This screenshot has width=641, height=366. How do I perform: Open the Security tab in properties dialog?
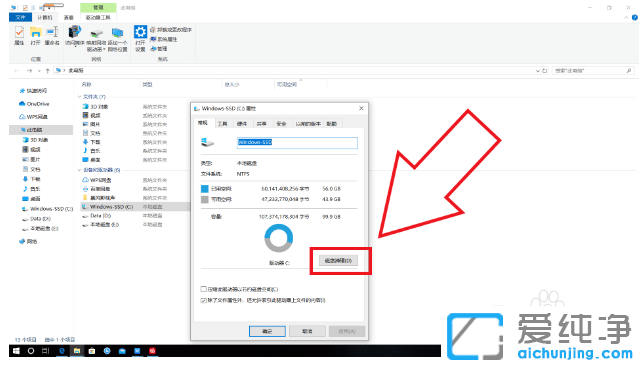pyautogui.click(x=281, y=123)
